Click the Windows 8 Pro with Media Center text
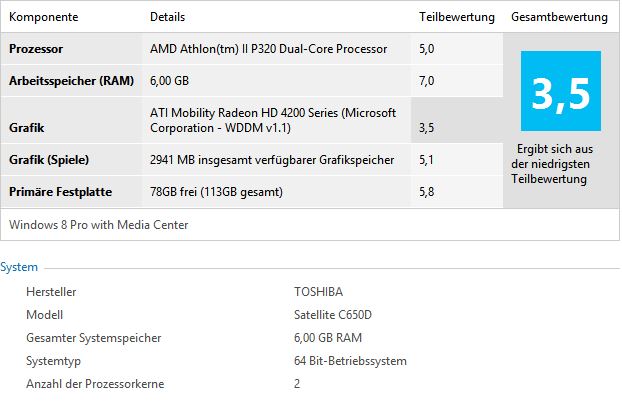622x402 pixels. point(98,225)
